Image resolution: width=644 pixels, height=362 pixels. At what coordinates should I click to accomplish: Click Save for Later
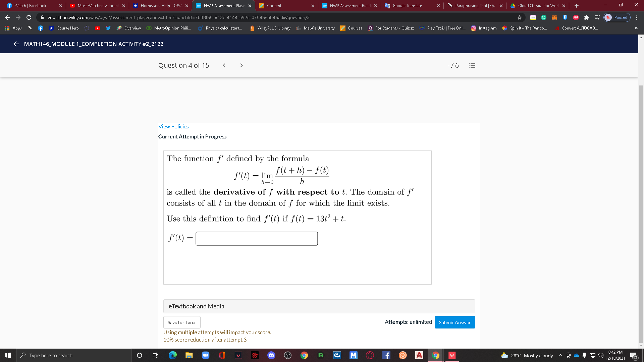click(181, 322)
